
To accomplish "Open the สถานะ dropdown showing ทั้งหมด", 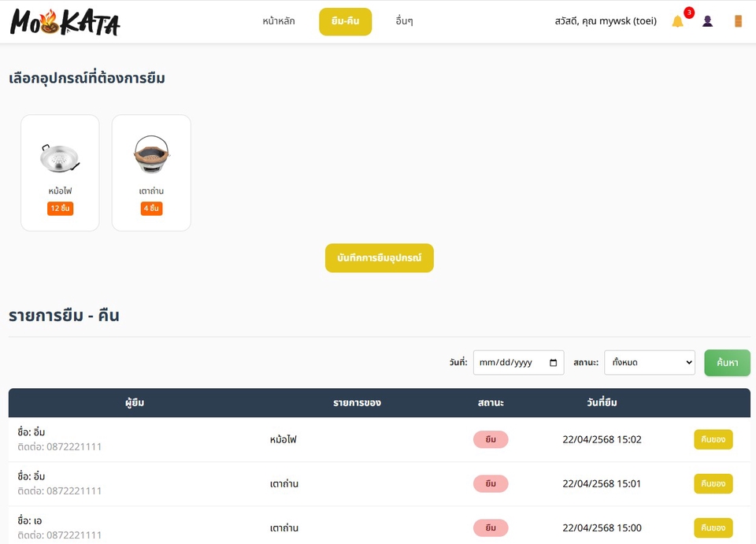I will pos(649,362).
